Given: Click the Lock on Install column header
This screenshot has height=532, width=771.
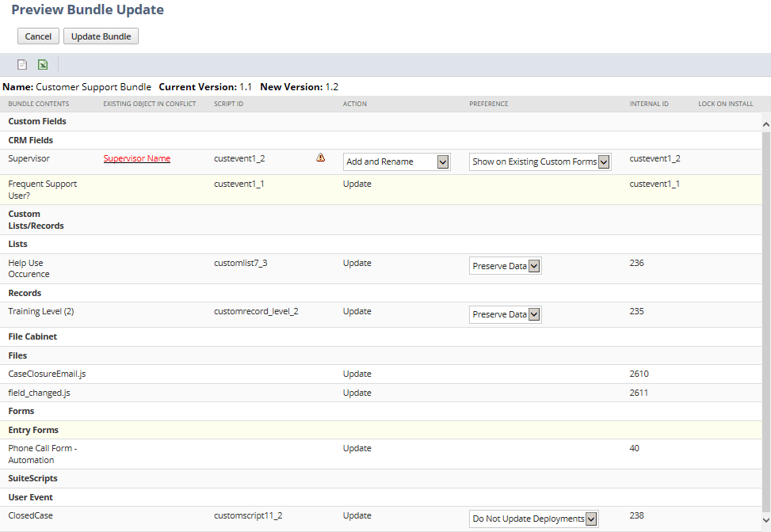Looking at the screenshot, I should pyautogui.click(x=726, y=104).
